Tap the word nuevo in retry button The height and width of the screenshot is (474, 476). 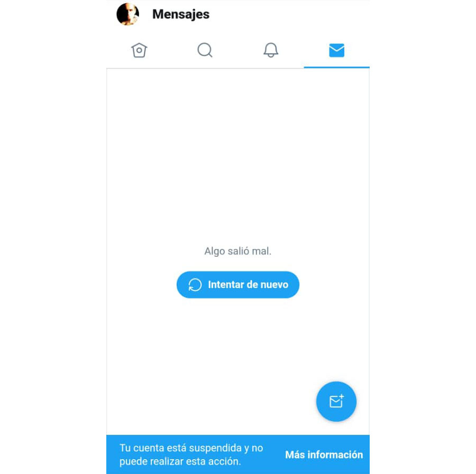(274, 285)
